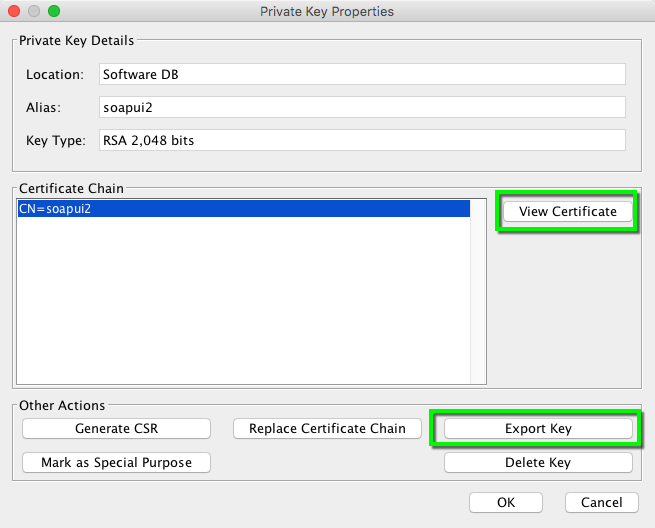Click Mark as Special Purpose
This screenshot has width=655, height=528.
pyautogui.click(x=116, y=462)
